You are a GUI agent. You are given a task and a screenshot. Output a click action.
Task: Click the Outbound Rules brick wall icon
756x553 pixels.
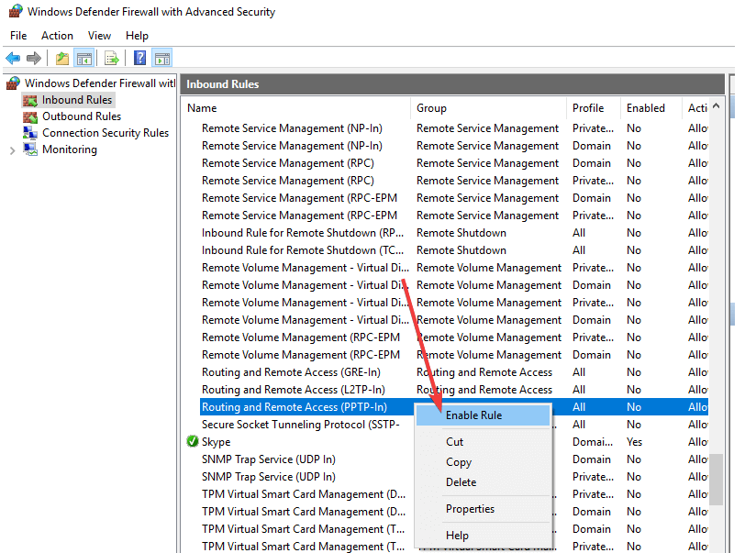point(30,116)
